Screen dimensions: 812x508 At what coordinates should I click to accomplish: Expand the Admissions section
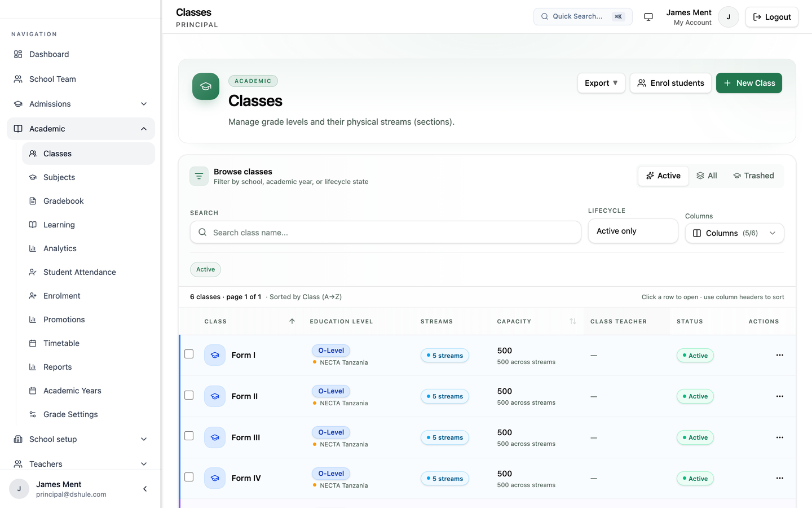tap(81, 104)
